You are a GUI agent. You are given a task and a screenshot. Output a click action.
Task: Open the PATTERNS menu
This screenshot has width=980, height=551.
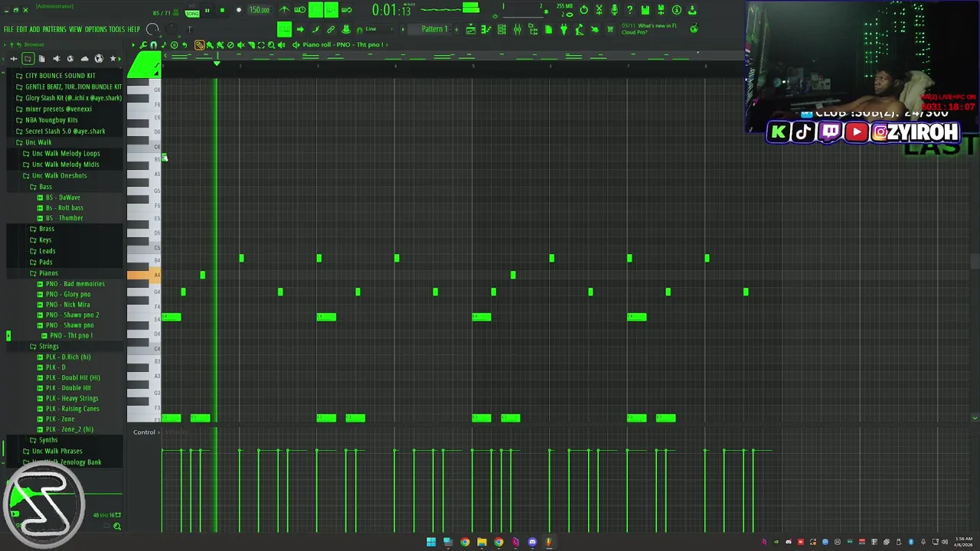click(54, 29)
